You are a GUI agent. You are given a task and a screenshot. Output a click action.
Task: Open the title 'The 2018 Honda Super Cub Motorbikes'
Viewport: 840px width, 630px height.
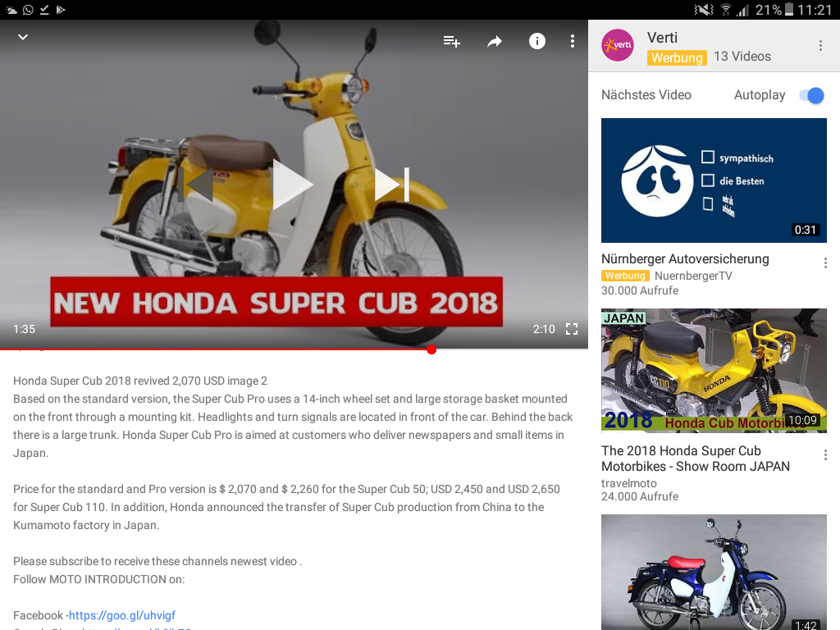pos(696,459)
